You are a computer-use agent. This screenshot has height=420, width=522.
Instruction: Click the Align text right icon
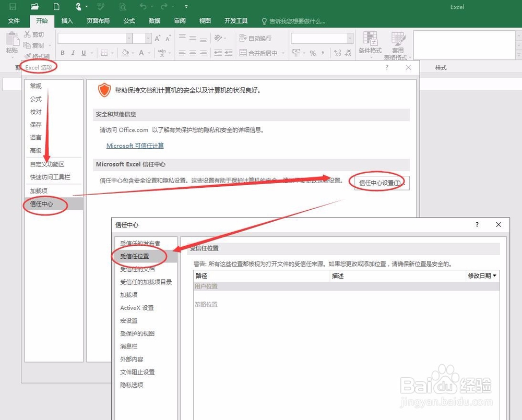pos(203,53)
